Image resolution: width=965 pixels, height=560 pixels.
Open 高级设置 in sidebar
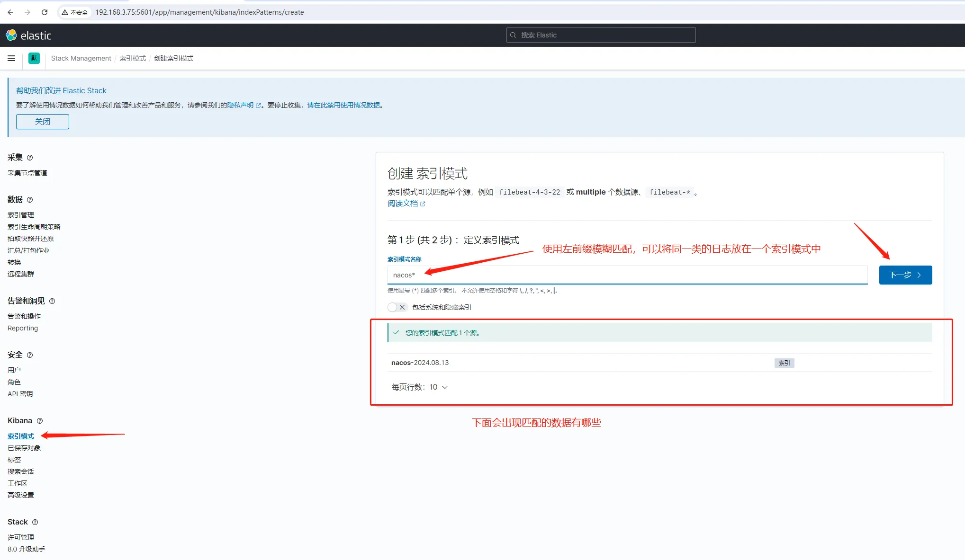point(21,495)
